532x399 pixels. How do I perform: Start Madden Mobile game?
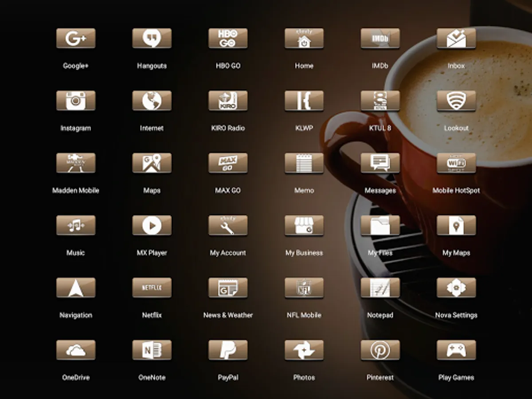tap(76, 164)
